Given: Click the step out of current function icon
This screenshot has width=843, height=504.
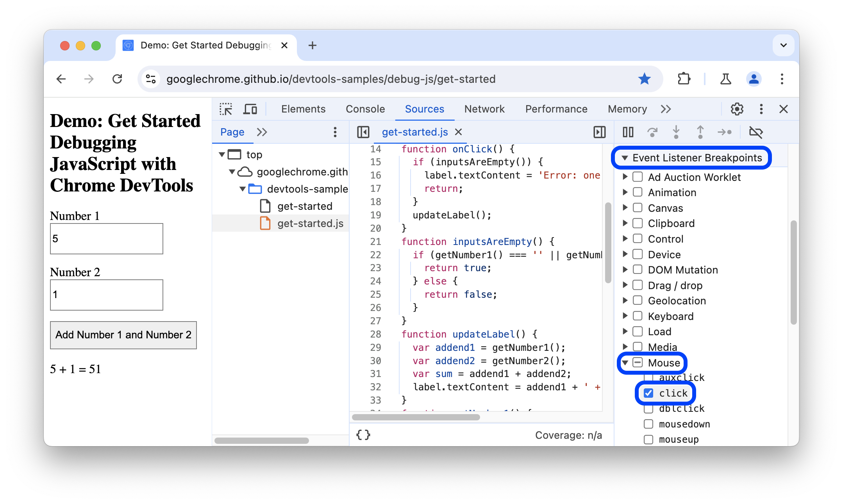Looking at the screenshot, I should (700, 132).
